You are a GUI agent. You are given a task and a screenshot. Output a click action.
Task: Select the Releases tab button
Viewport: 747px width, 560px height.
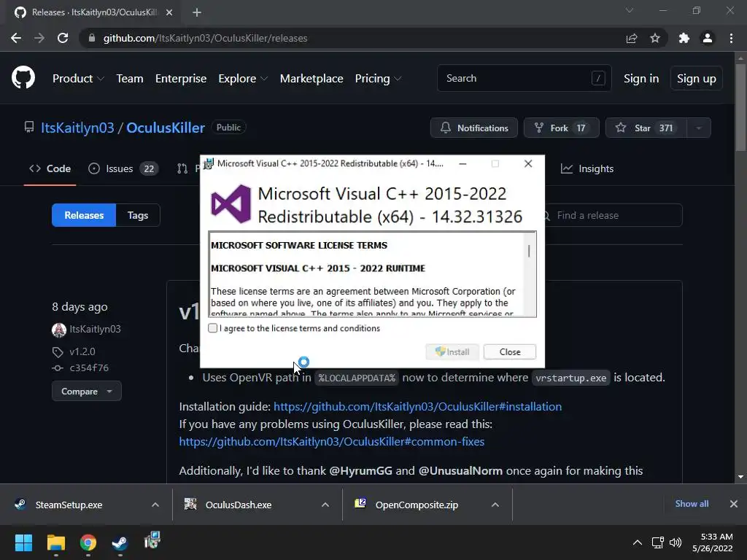[x=84, y=215]
